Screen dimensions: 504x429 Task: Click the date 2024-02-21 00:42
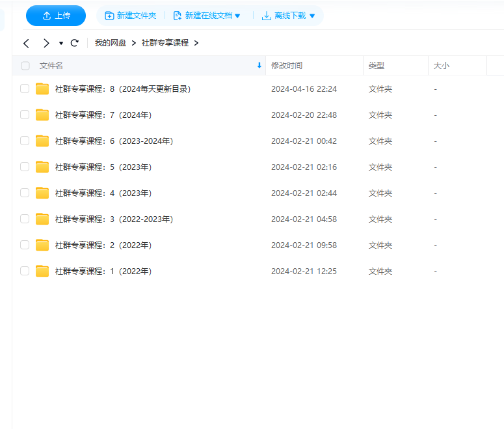[x=304, y=141]
